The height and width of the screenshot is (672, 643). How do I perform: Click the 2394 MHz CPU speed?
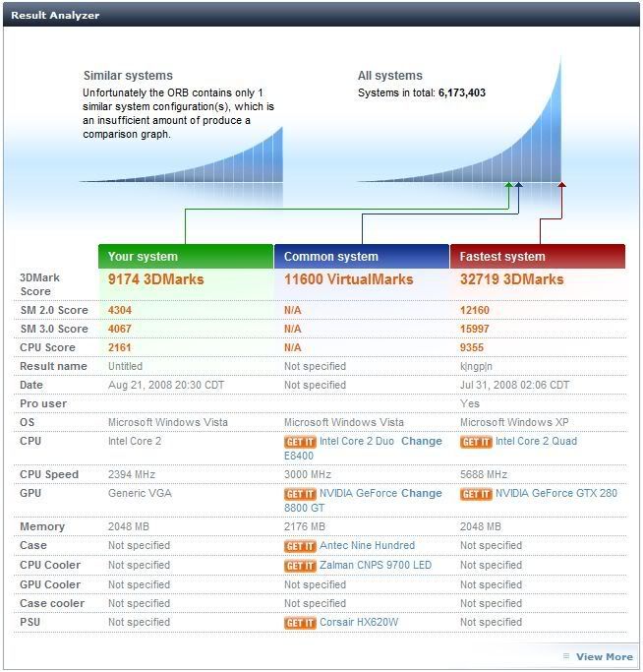tap(132, 475)
